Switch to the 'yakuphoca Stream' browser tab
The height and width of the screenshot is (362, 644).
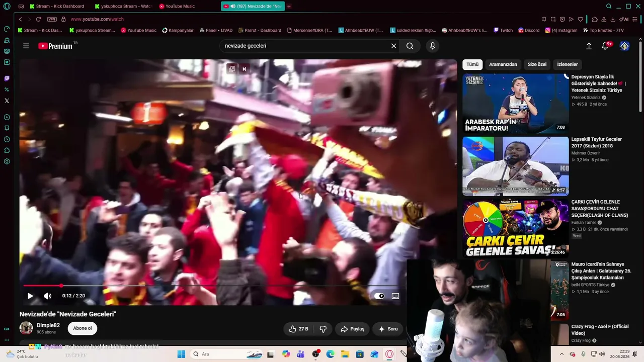[123, 6]
